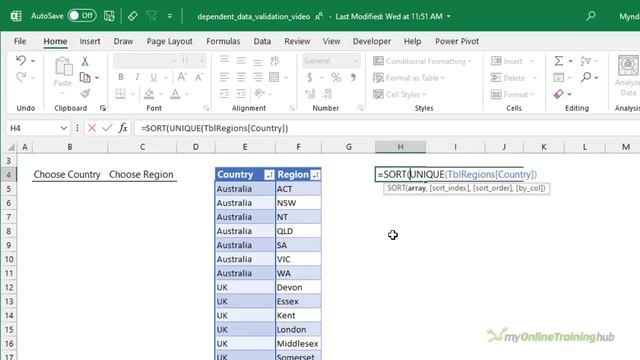The image size is (640, 360).
Task: Click the formula bar input
Action: (x=387, y=128)
